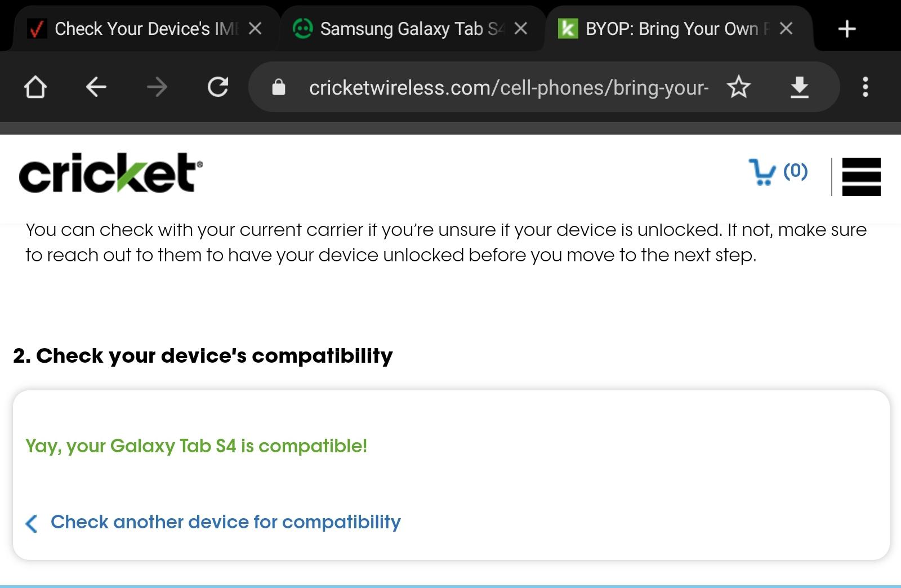Reload the current page

coord(218,87)
